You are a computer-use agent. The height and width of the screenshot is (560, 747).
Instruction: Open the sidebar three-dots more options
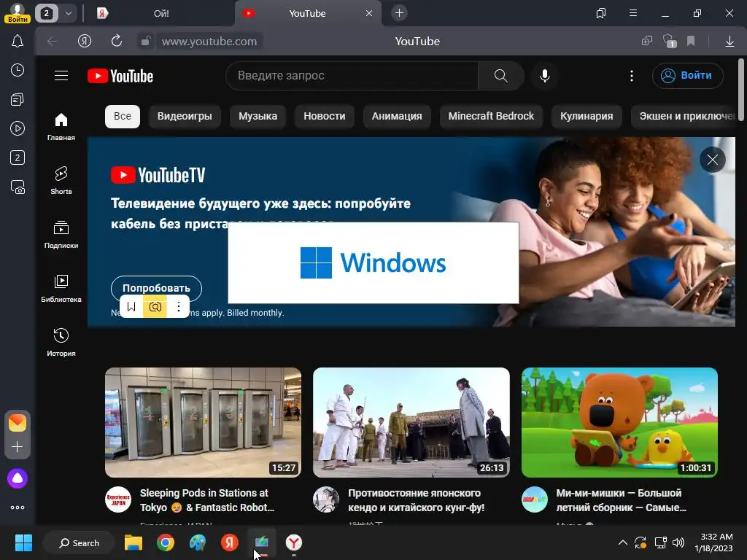(x=18, y=507)
